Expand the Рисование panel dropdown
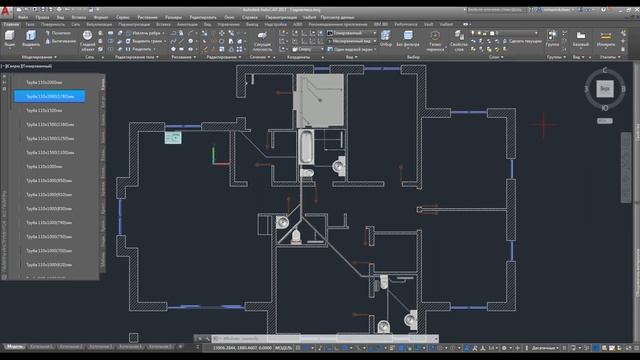This screenshot has height=360, width=640. (x=184, y=57)
